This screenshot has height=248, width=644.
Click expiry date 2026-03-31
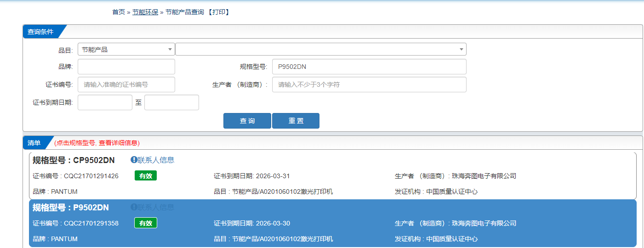click(273, 176)
